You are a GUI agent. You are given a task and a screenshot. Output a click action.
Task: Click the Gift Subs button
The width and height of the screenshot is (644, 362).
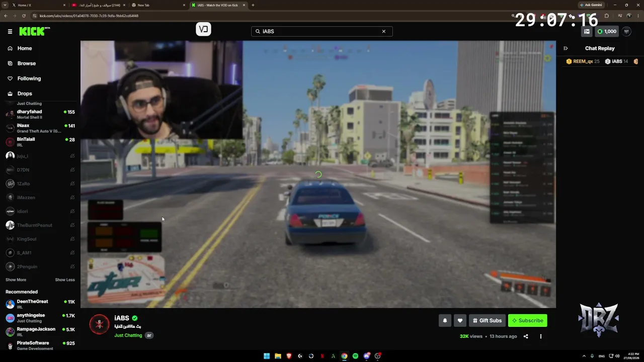pyautogui.click(x=487, y=320)
